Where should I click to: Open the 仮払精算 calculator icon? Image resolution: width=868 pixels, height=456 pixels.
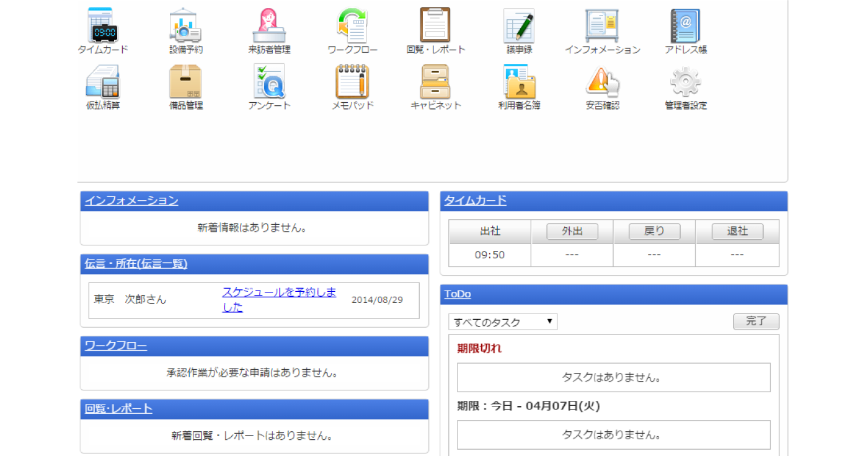point(102,81)
